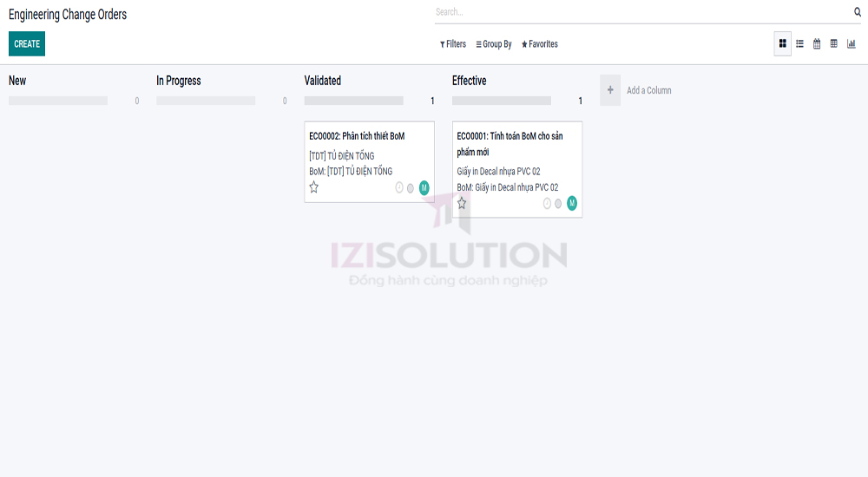The image size is (868, 477).
Task: Click into the Search input field
Action: click(x=641, y=12)
